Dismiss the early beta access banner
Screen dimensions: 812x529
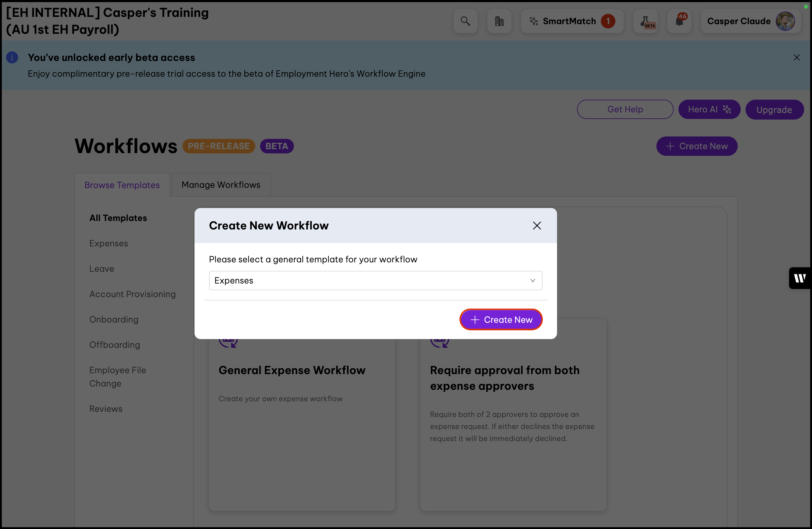[x=797, y=58]
